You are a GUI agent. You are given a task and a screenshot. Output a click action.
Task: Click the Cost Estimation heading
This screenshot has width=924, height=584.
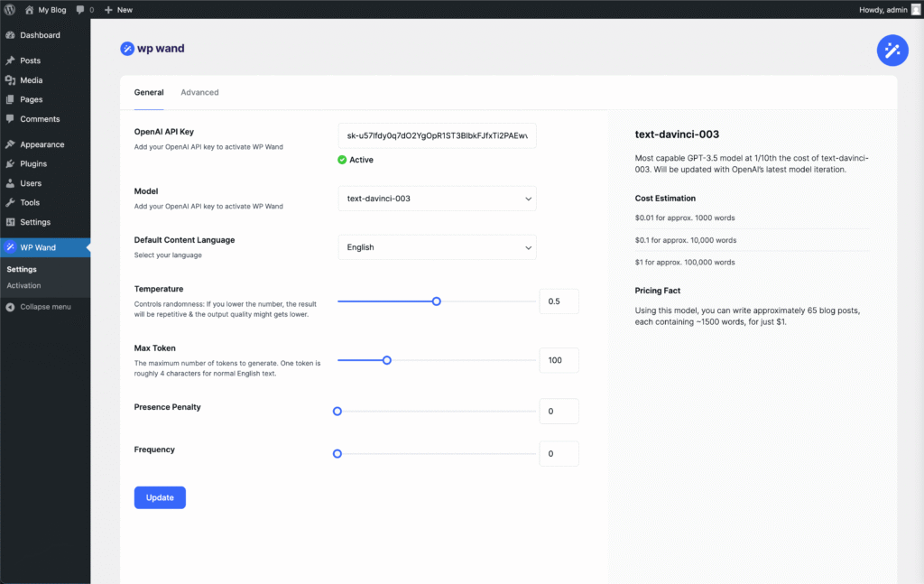665,198
